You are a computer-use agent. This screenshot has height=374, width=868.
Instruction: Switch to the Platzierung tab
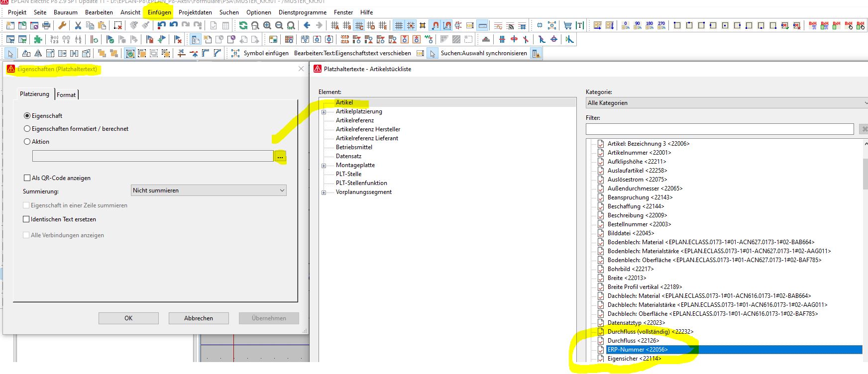[34, 93]
